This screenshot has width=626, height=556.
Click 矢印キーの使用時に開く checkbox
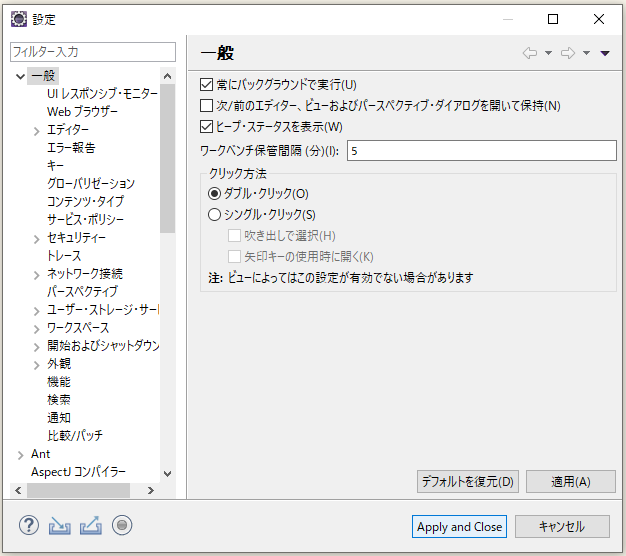tap(234, 256)
